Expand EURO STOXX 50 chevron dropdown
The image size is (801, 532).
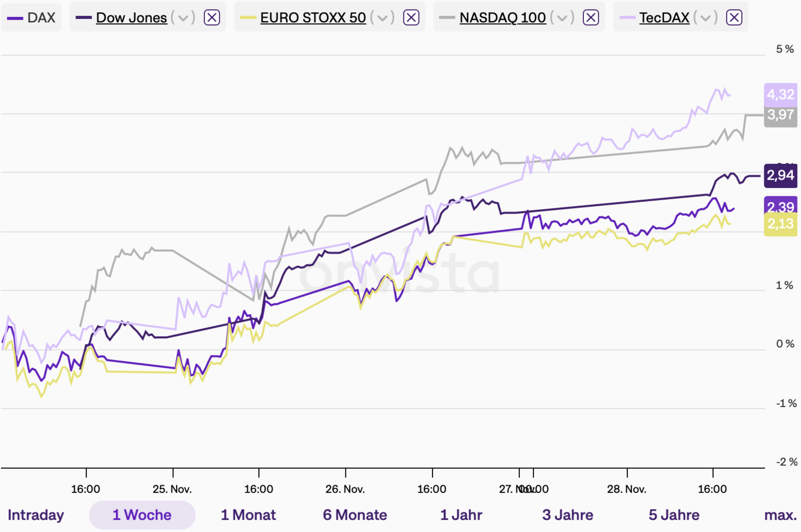(x=382, y=18)
